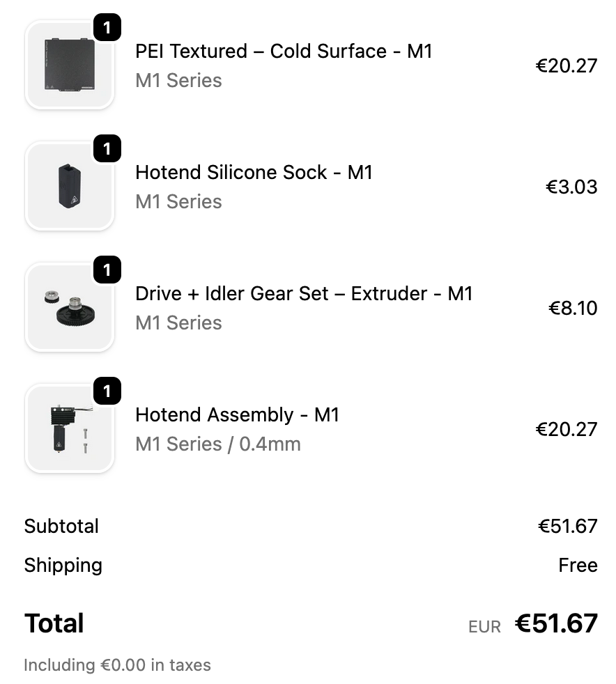Click the Including €0.00 in taxes note
Screen dimensions: 616x684
coord(117,665)
